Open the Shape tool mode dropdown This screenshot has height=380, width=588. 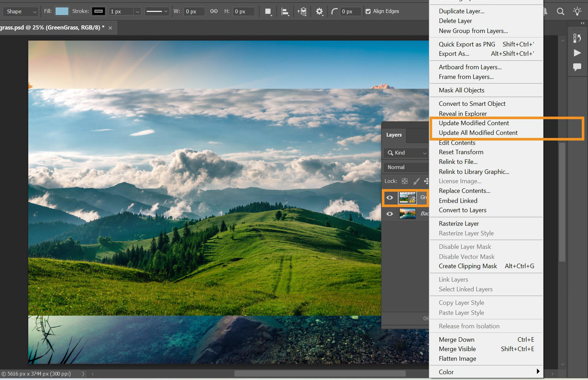click(20, 11)
